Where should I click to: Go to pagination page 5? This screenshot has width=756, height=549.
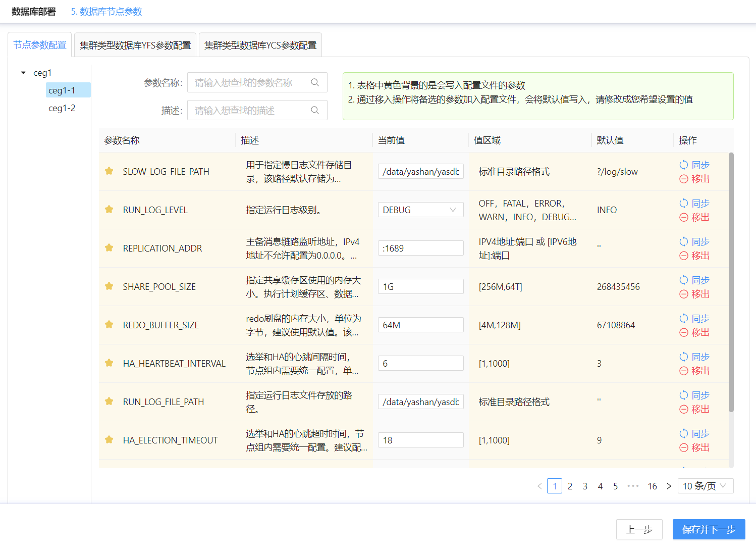coord(615,486)
